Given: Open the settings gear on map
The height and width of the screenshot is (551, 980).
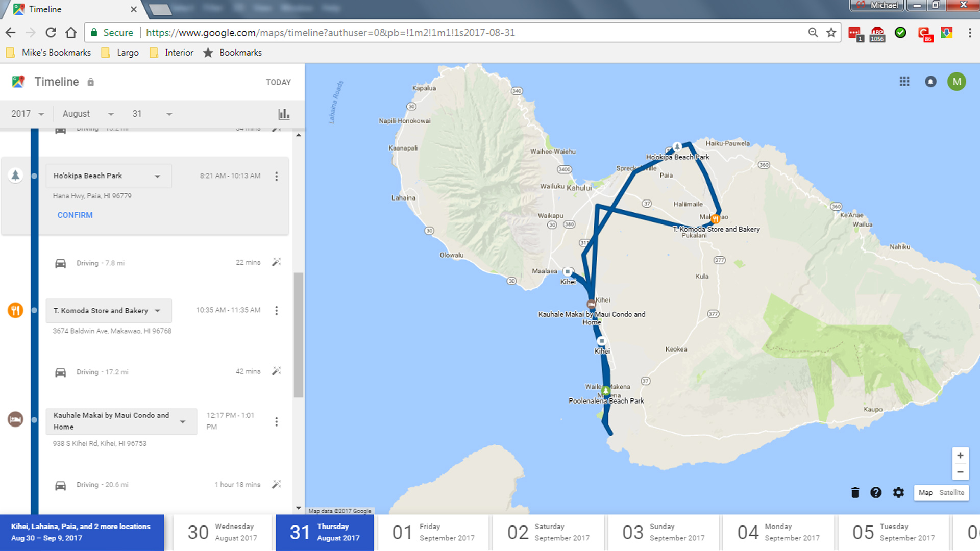Looking at the screenshot, I should [x=898, y=492].
